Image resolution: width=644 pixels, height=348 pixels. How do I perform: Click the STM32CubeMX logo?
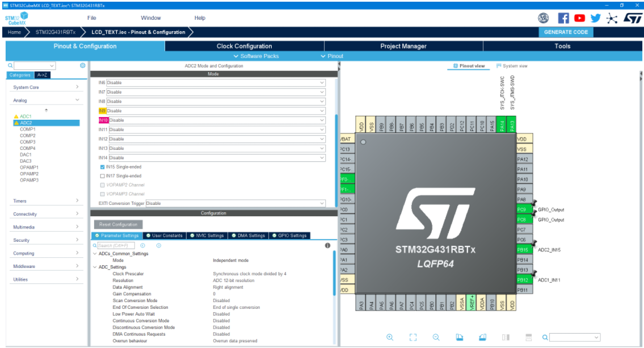17,19
